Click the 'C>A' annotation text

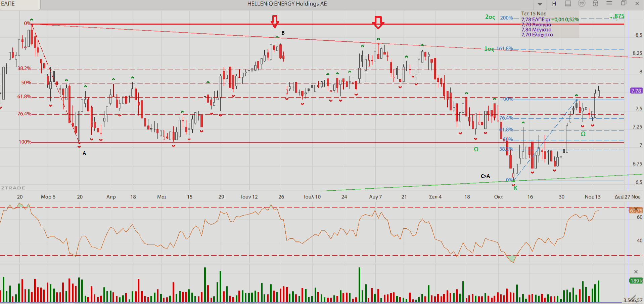(485, 176)
